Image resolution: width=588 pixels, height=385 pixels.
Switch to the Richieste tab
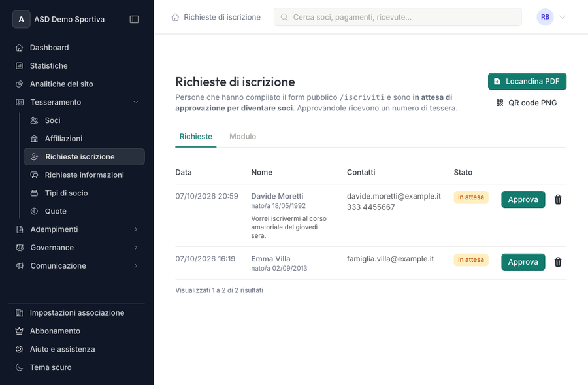click(196, 137)
